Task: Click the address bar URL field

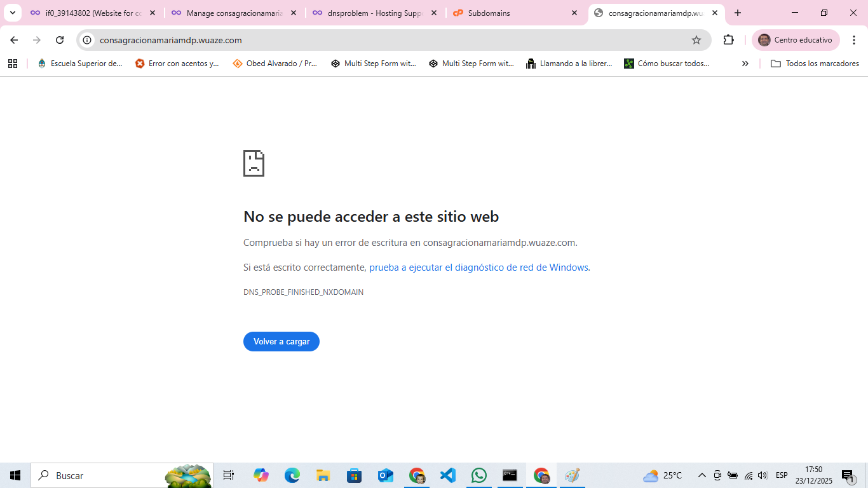Action: 381,40
